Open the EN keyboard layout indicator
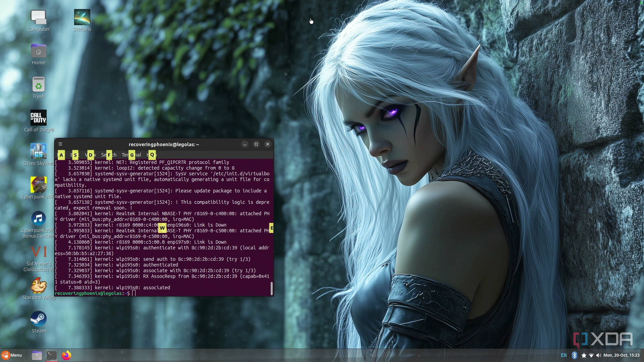The image size is (644, 362). (564, 355)
